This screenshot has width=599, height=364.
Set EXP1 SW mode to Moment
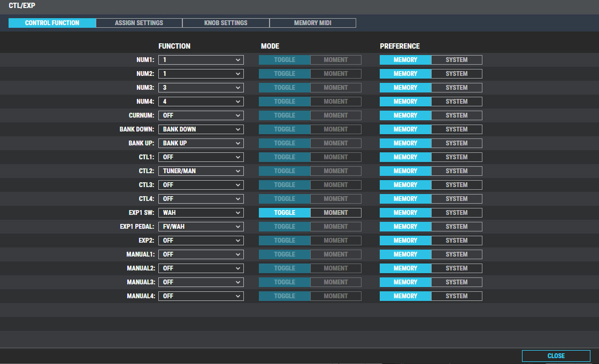coord(336,213)
